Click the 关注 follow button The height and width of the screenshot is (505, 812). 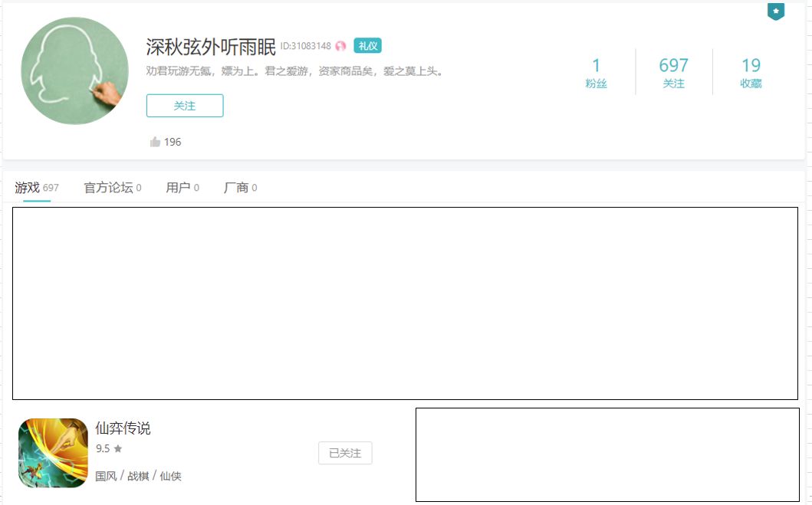(x=185, y=106)
